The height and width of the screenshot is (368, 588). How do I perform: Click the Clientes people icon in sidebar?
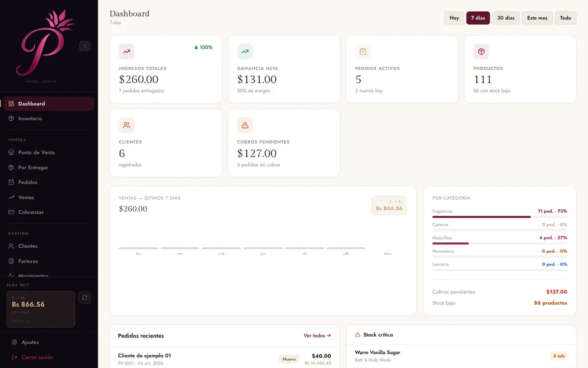click(11, 246)
